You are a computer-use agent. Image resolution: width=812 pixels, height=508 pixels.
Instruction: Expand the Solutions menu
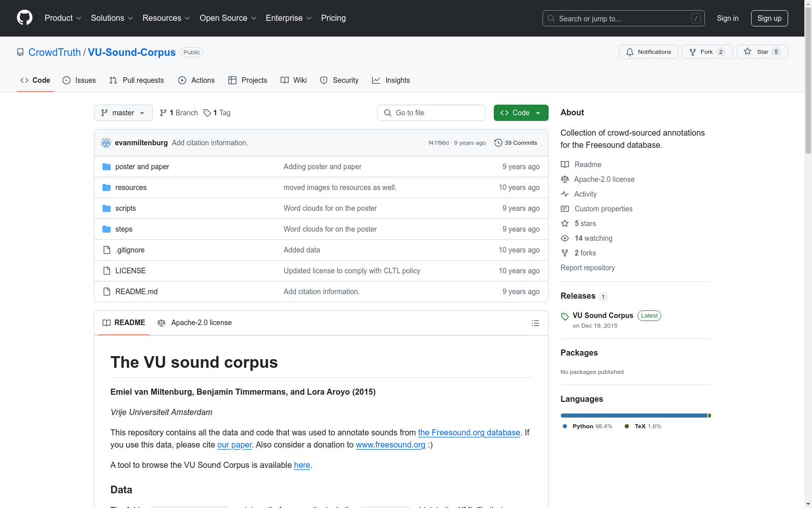112,18
